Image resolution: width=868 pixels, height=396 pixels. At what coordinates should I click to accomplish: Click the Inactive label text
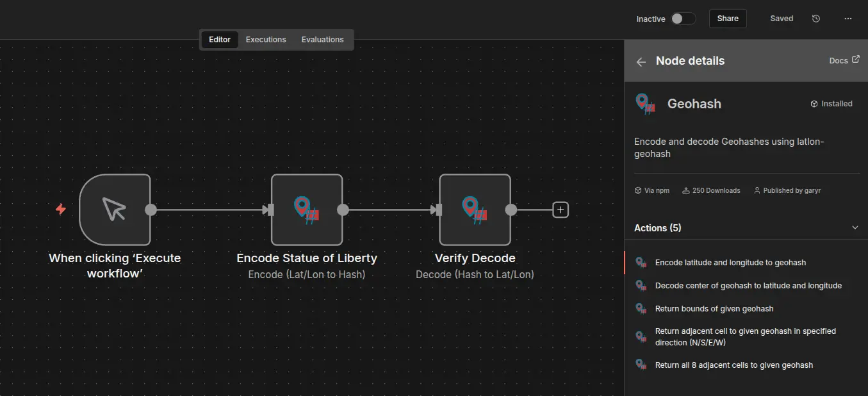pyautogui.click(x=651, y=19)
